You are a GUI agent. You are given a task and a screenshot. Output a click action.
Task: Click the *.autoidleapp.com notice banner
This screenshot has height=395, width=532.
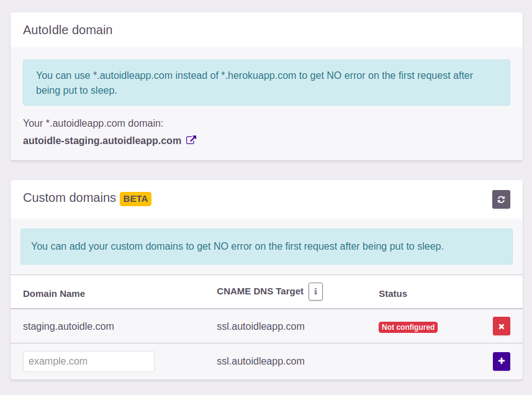[267, 82]
